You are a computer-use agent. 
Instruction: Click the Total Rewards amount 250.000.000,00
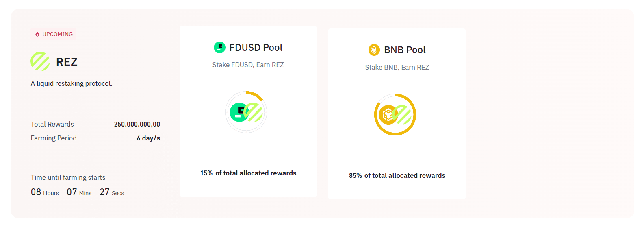pos(137,124)
